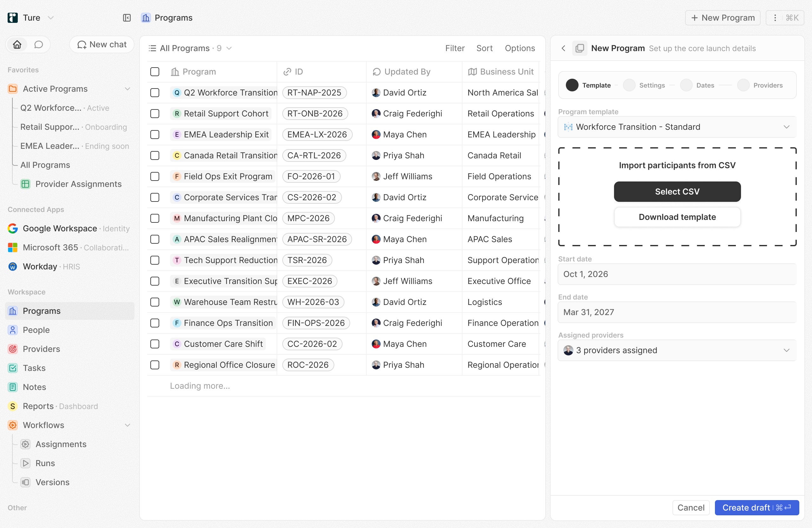Click Create draft button
Viewport: 812px width, 528px height.
(757, 507)
